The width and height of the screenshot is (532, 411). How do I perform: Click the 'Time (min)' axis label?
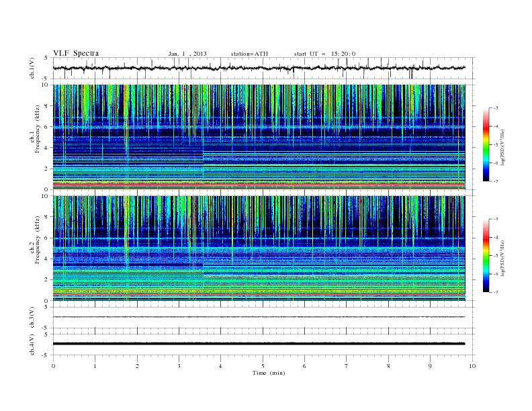point(269,373)
